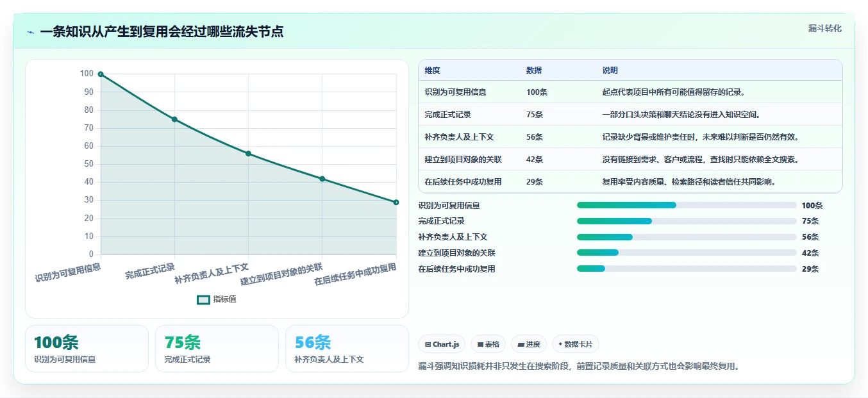Toggle the 指标值 chart legend item
This screenshot has width=868, height=398.
pyautogui.click(x=217, y=299)
